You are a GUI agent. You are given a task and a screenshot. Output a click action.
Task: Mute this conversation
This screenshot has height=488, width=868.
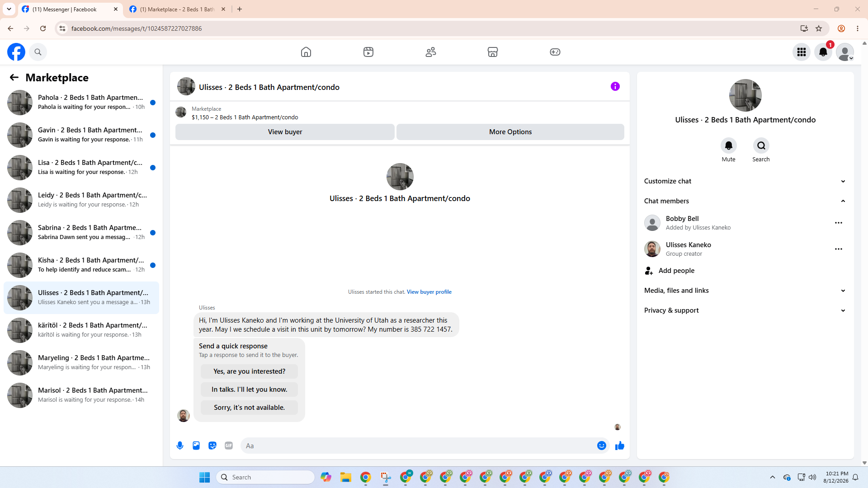coord(729,145)
